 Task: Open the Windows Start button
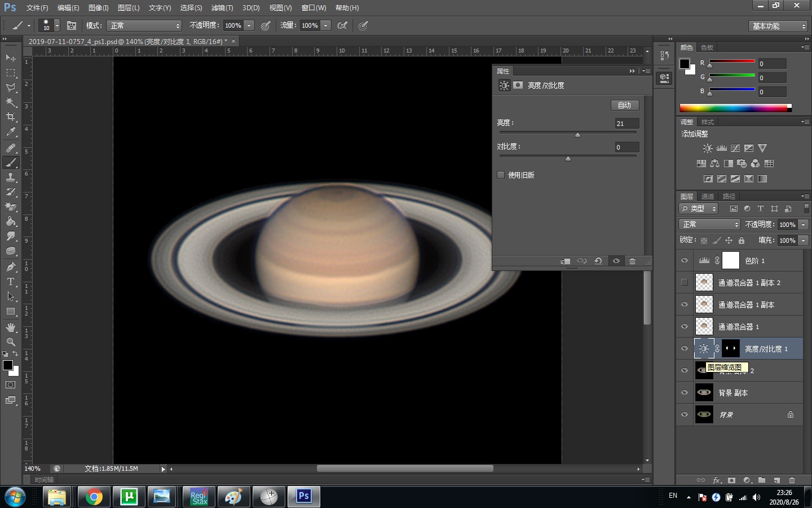click(15, 497)
